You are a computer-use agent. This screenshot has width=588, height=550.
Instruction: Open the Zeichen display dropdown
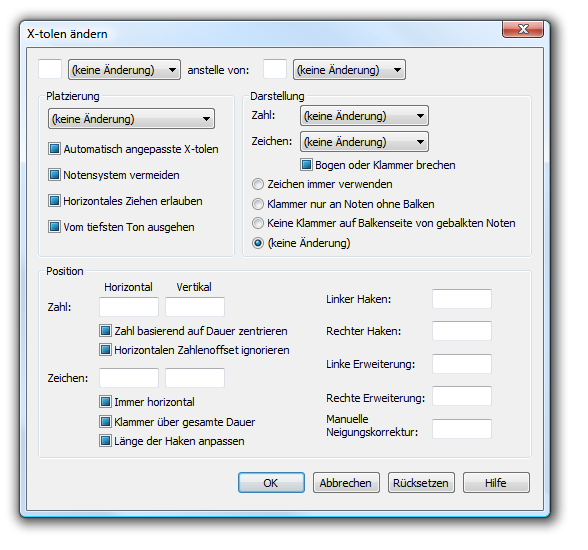(364, 142)
